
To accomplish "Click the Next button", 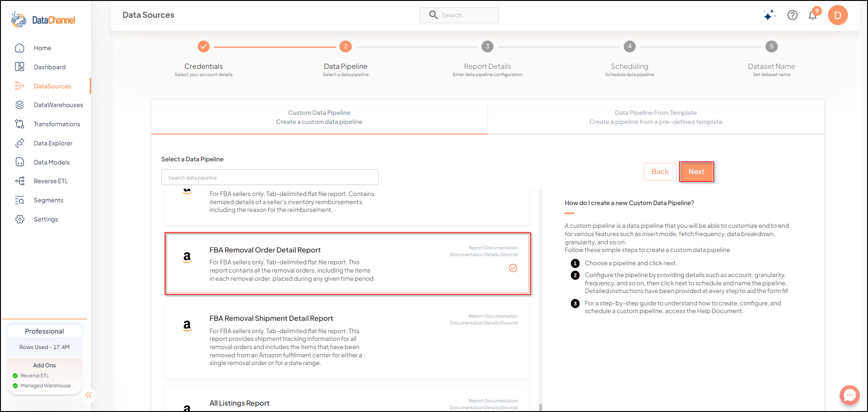I will pyautogui.click(x=696, y=172).
